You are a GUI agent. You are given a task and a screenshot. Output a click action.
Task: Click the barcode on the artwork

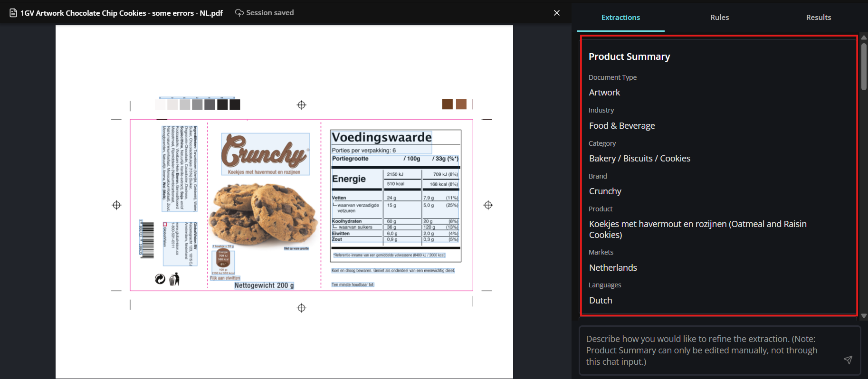point(147,239)
